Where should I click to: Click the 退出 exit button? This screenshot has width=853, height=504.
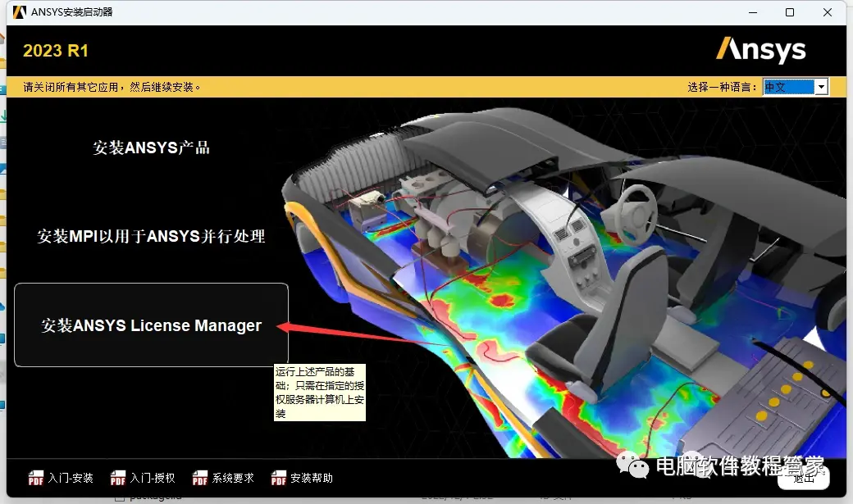tap(804, 478)
